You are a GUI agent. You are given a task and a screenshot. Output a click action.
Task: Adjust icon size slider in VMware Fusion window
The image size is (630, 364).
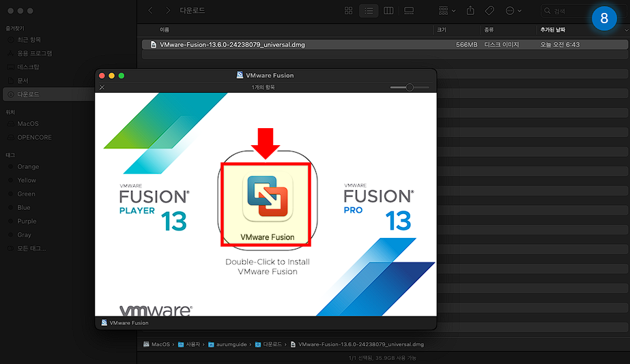tap(410, 87)
